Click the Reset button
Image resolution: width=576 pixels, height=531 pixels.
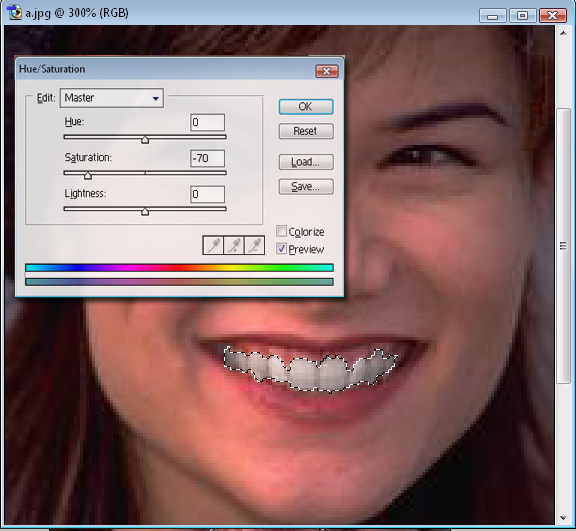[306, 131]
